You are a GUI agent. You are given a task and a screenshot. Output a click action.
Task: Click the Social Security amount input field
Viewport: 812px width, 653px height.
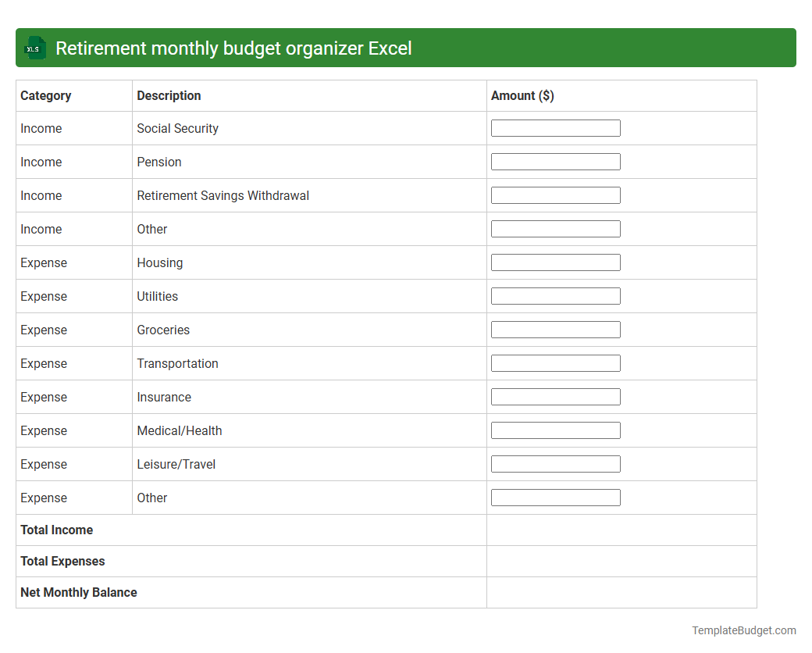pos(555,127)
